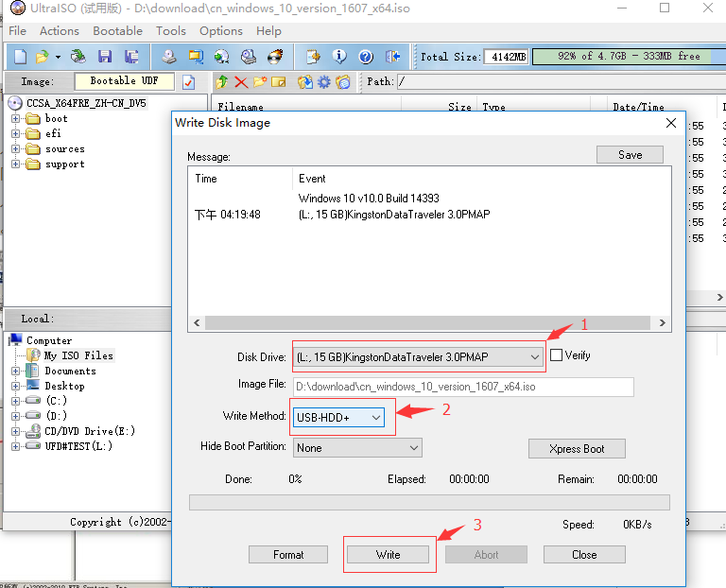Click the Burn CD/DVD Image flame icon

point(275,57)
